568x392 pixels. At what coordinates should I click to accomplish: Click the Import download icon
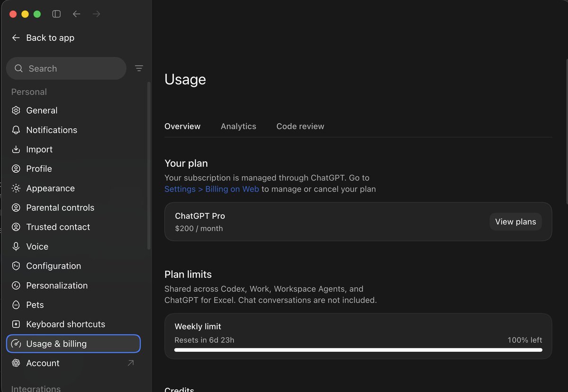(16, 149)
